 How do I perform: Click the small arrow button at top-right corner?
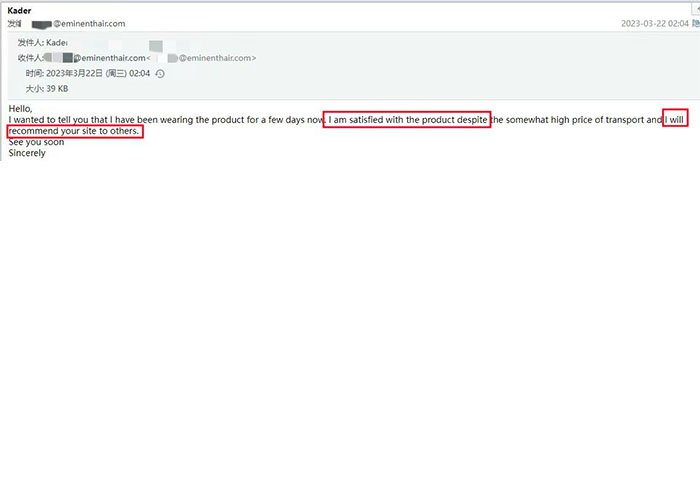695,8
